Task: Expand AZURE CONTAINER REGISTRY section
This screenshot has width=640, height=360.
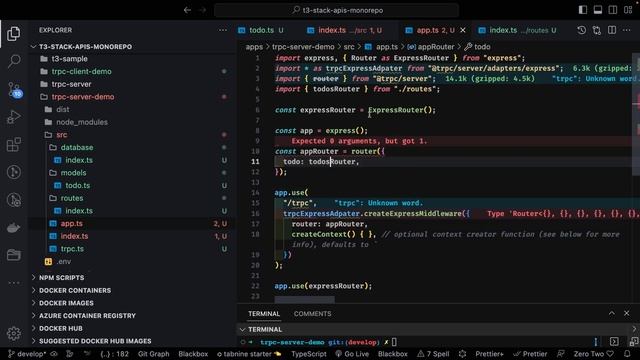Action: (x=87, y=316)
